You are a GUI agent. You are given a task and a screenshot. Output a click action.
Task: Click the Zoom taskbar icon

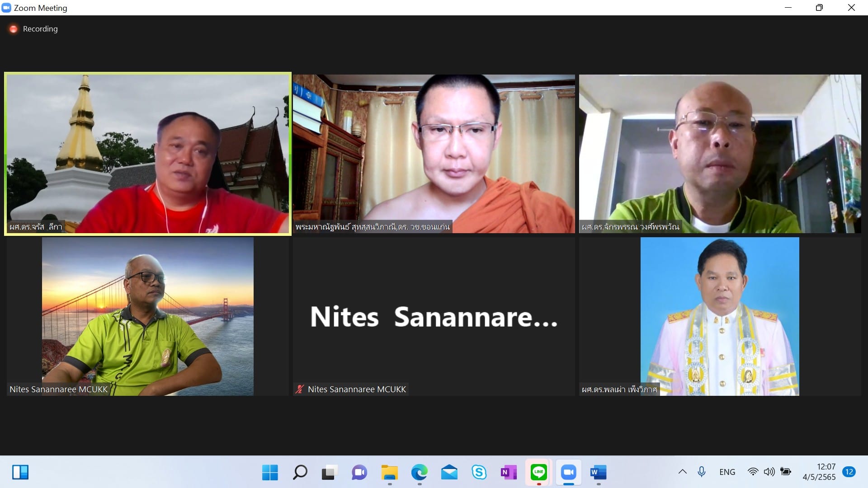568,472
